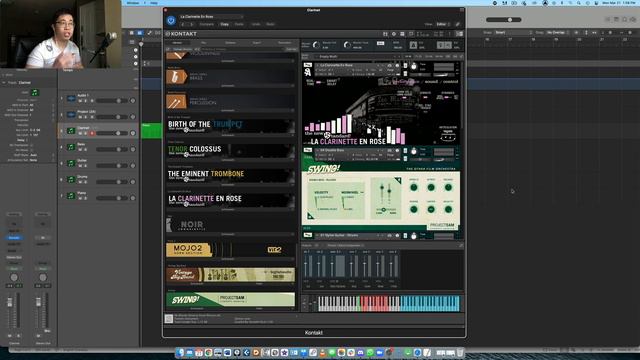Adjust the Clarinet track volume slider

pos(111,133)
